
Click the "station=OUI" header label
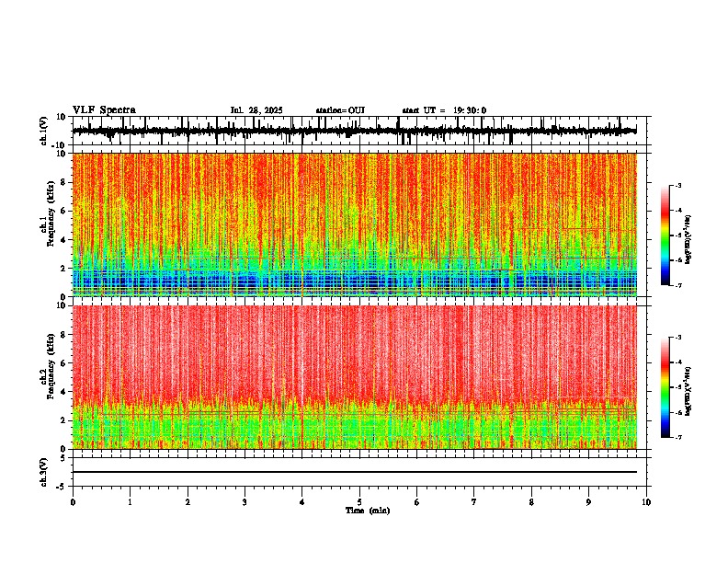tap(340, 110)
